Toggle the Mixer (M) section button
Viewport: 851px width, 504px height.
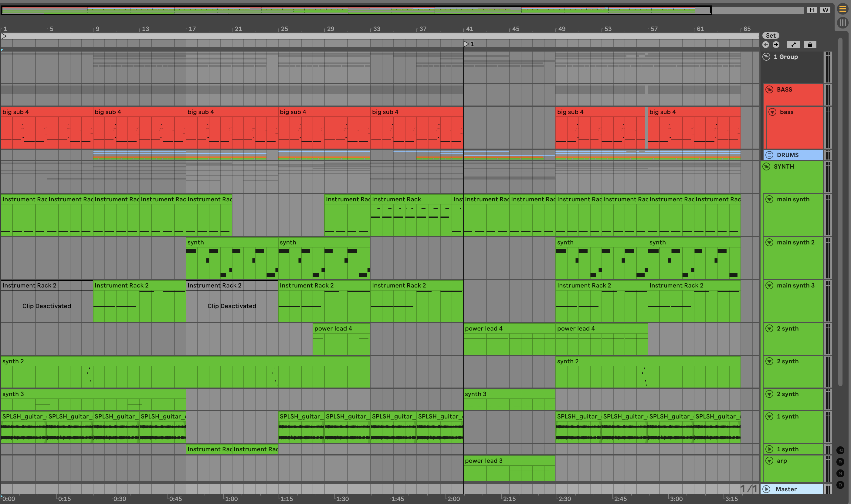pyautogui.click(x=840, y=473)
